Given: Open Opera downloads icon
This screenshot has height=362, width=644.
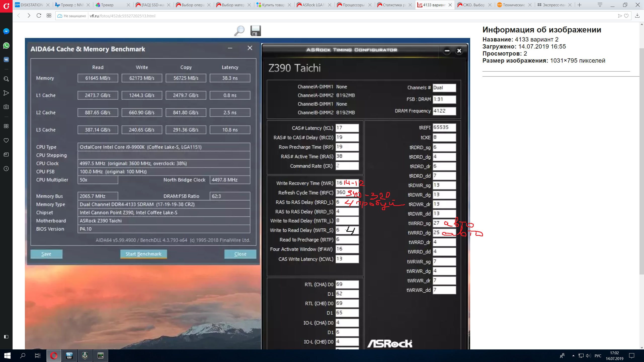Looking at the screenshot, I should (x=637, y=16).
